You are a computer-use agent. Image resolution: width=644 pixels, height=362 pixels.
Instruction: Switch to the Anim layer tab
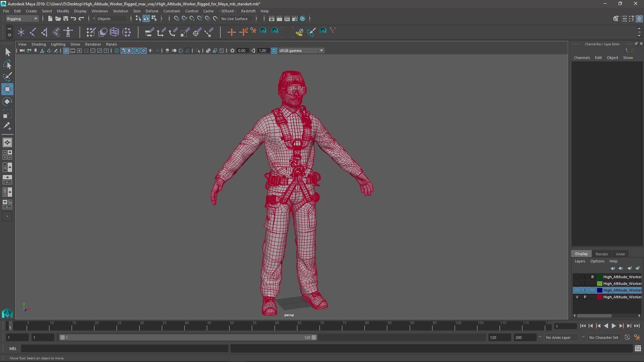620,254
